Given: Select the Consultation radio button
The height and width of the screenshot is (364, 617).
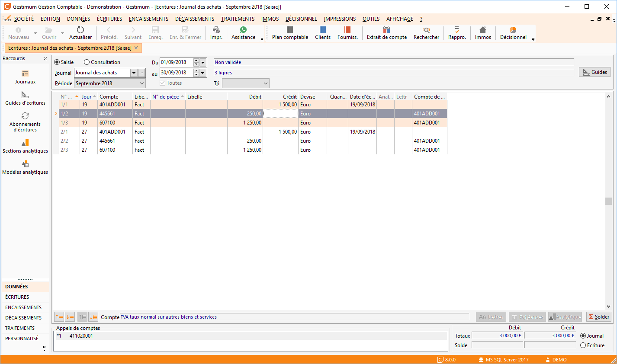Looking at the screenshot, I should [87, 62].
